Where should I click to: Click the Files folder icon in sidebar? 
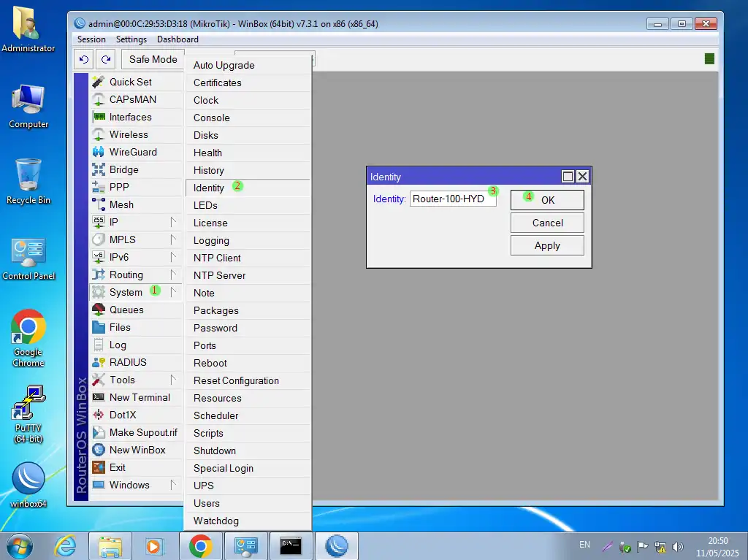[x=99, y=327]
